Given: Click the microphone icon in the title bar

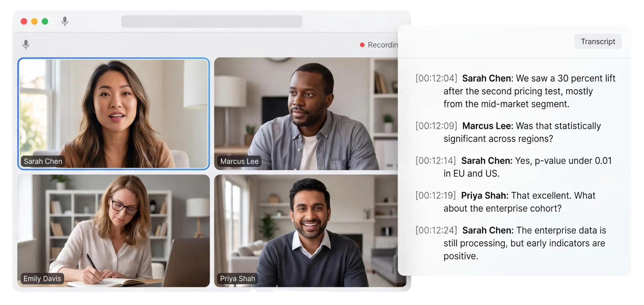Looking at the screenshot, I should [x=65, y=21].
